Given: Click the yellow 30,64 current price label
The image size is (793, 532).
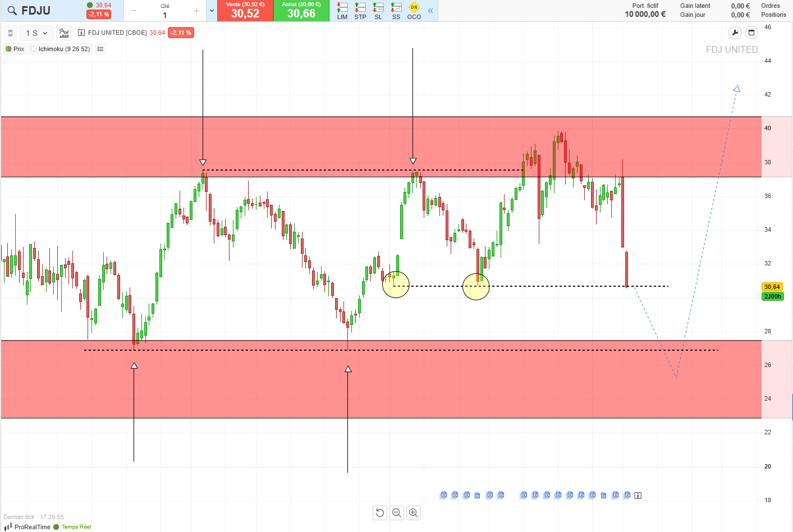Looking at the screenshot, I should (772, 287).
